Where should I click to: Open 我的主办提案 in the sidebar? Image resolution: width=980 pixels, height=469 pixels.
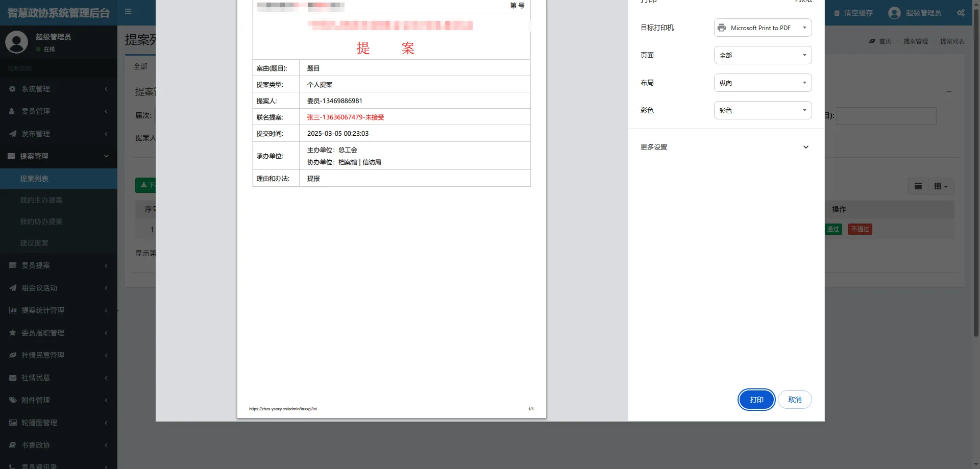coord(41,200)
